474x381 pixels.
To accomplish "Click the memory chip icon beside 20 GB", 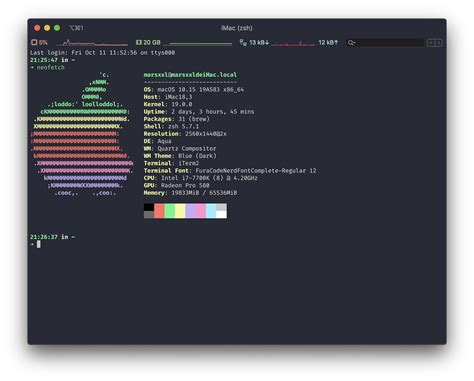I will tap(139, 42).
